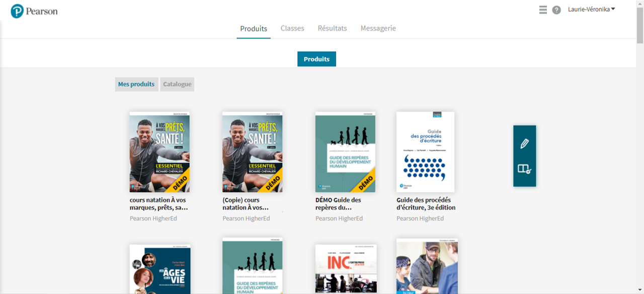The image size is (644, 294).
Task: Go to the Messagerie tab
Action: (378, 29)
